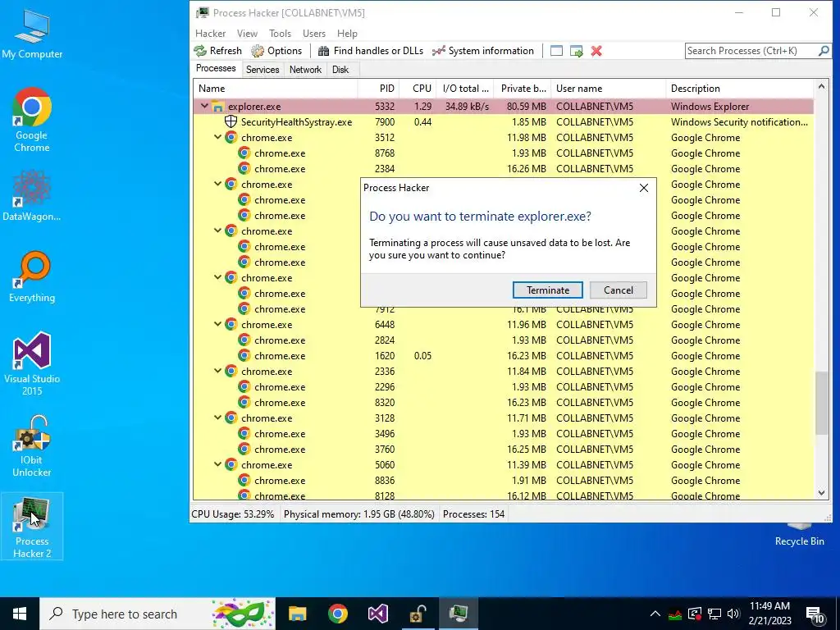Switch to the Network tab
Viewport: 840px width, 630px height.
point(305,70)
